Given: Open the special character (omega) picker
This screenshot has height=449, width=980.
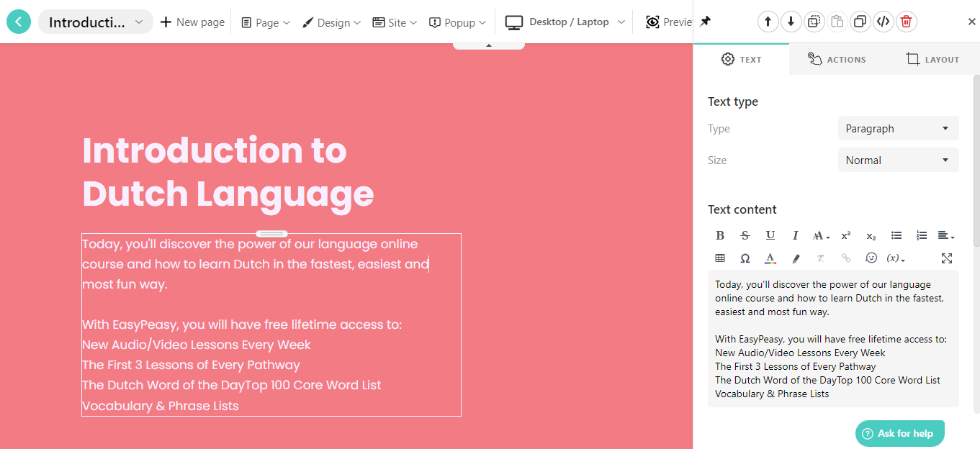Looking at the screenshot, I should click(x=745, y=258).
